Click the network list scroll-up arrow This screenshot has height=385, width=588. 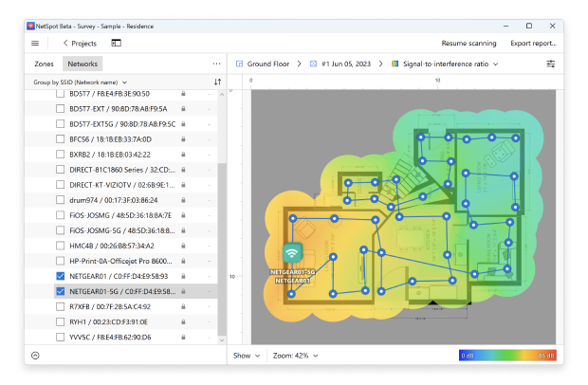tap(222, 95)
